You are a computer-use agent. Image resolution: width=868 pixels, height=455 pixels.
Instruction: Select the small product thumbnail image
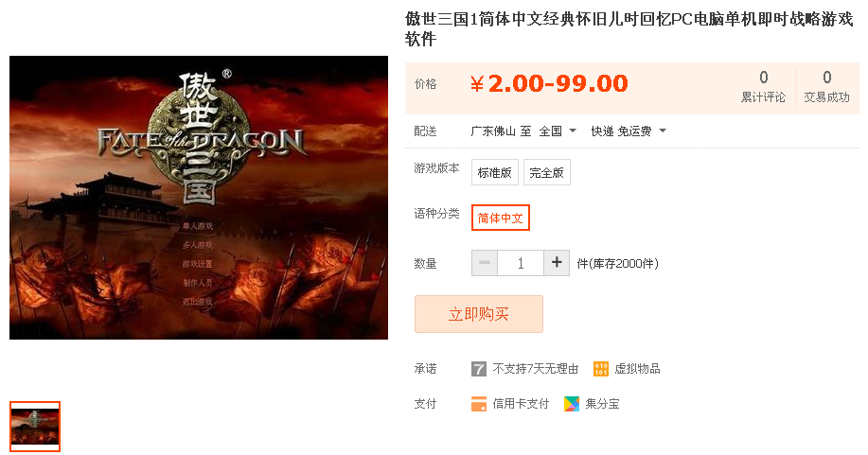[x=35, y=427]
